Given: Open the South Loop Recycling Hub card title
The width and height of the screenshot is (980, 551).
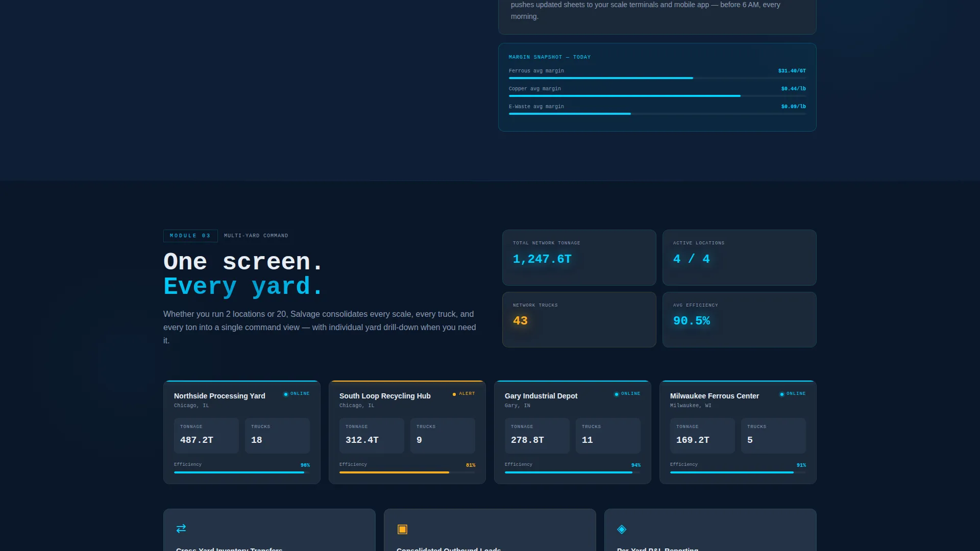Looking at the screenshot, I should 385,396.
